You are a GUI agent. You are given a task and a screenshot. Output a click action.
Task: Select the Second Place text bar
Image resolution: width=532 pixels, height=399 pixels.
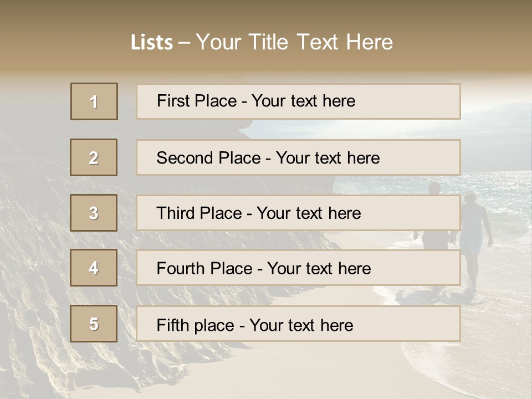pos(298,157)
